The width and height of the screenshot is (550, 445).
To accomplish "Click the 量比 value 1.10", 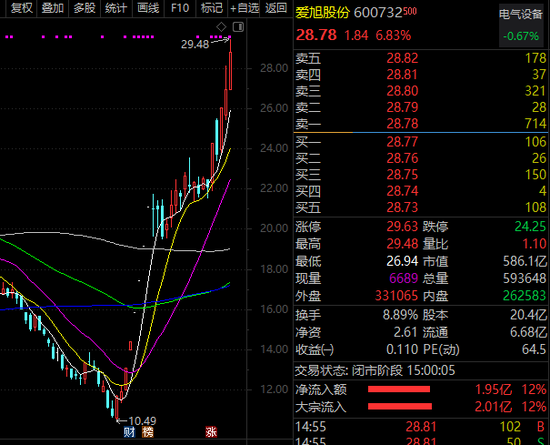I will [534, 244].
